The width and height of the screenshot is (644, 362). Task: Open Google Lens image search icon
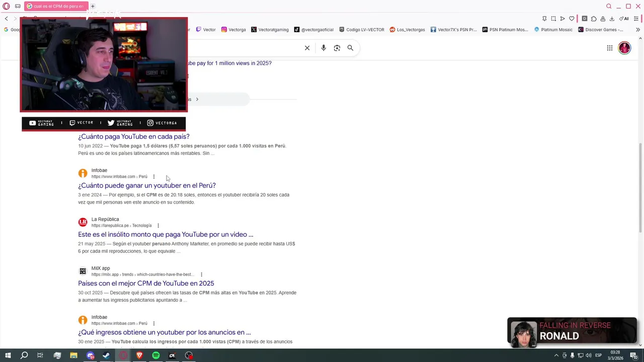point(337,48)
